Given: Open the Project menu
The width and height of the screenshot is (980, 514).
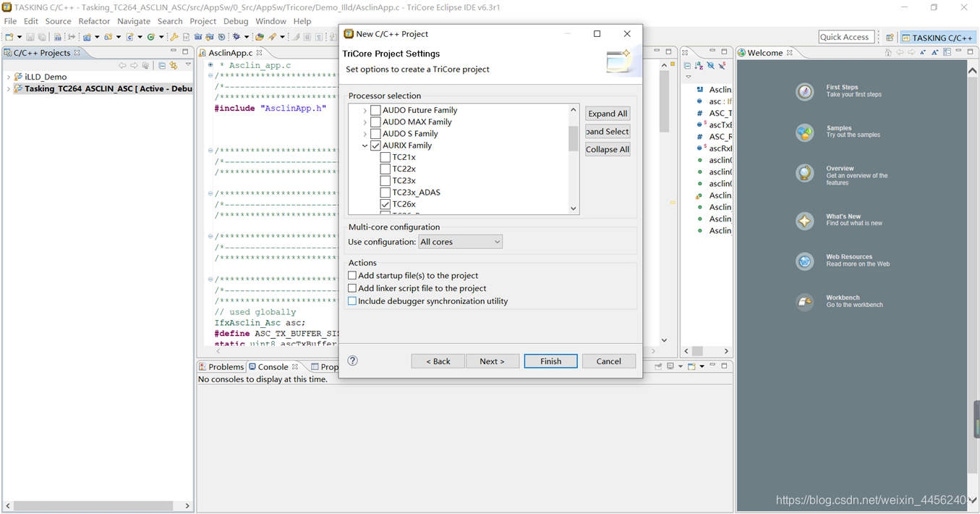Looking at the screenshot, I should [x=203, y=21].
